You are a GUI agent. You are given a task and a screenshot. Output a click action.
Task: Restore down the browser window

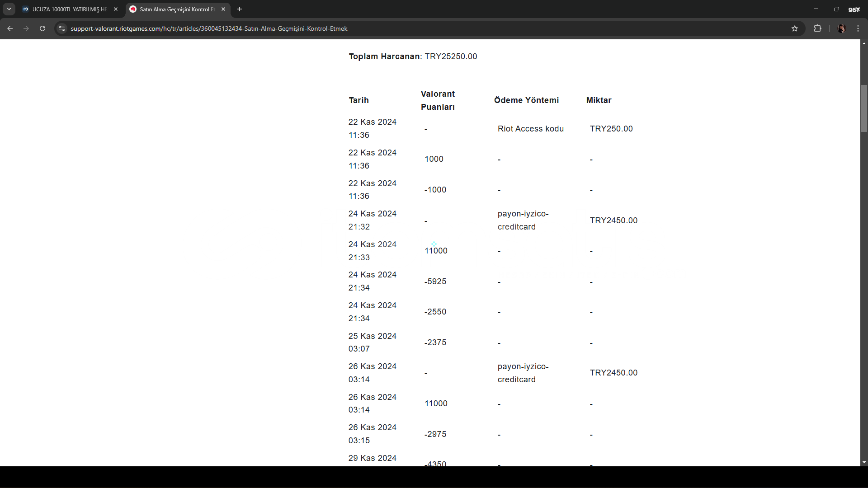click(x=836, y=9)
